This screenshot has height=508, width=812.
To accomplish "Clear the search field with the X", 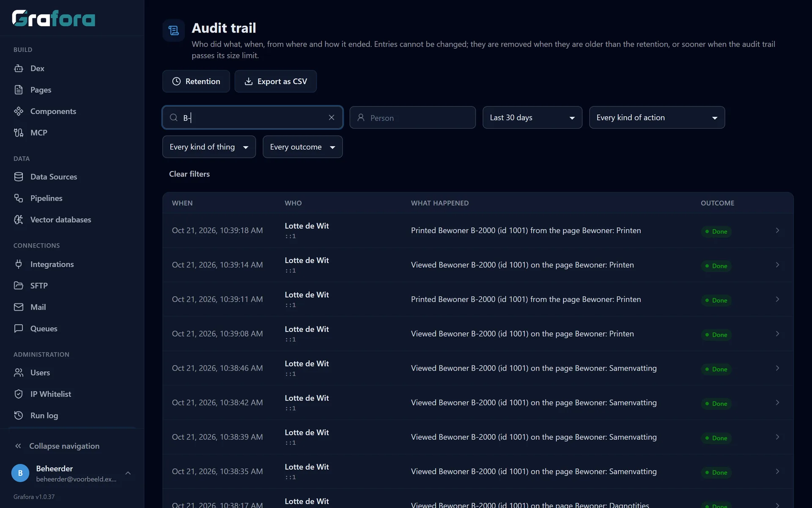I will point(332,118).
